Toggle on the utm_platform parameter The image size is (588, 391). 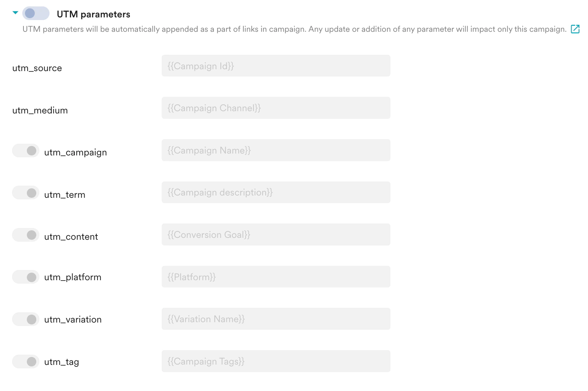(26, 277)
